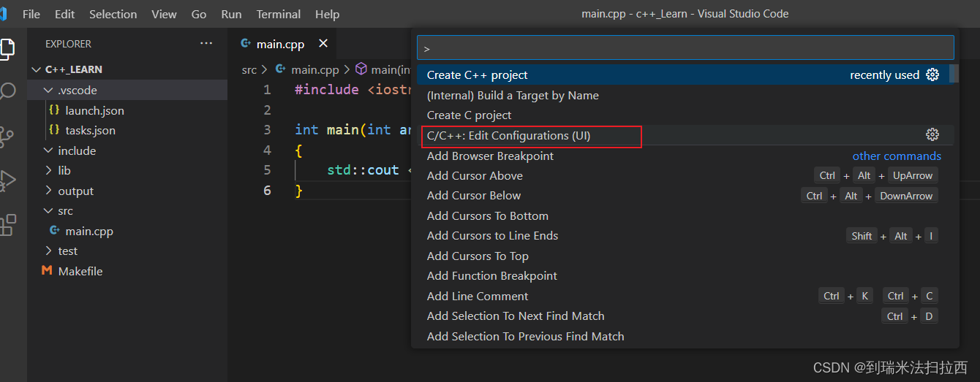Expand the output folder
The height and width of the screenshot is (382, 980).
(x=49, y=191)
